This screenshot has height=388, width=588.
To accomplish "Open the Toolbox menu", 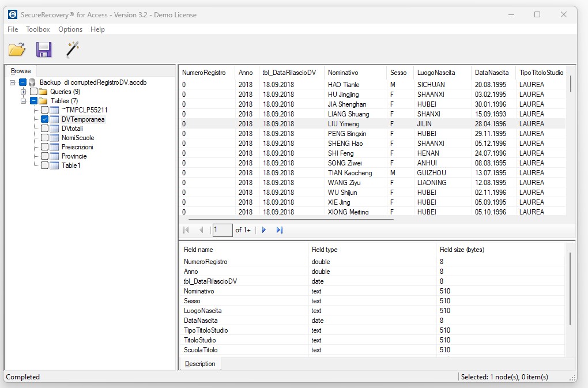I will (38, 29).
